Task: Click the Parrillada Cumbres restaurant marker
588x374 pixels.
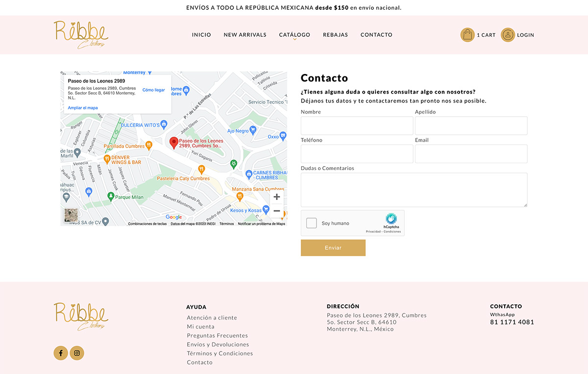Action: pos(149,146)
